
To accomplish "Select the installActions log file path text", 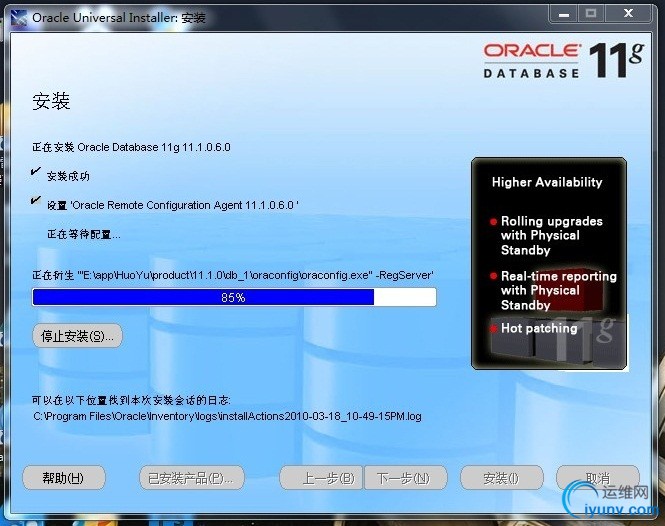I will 227,416.
